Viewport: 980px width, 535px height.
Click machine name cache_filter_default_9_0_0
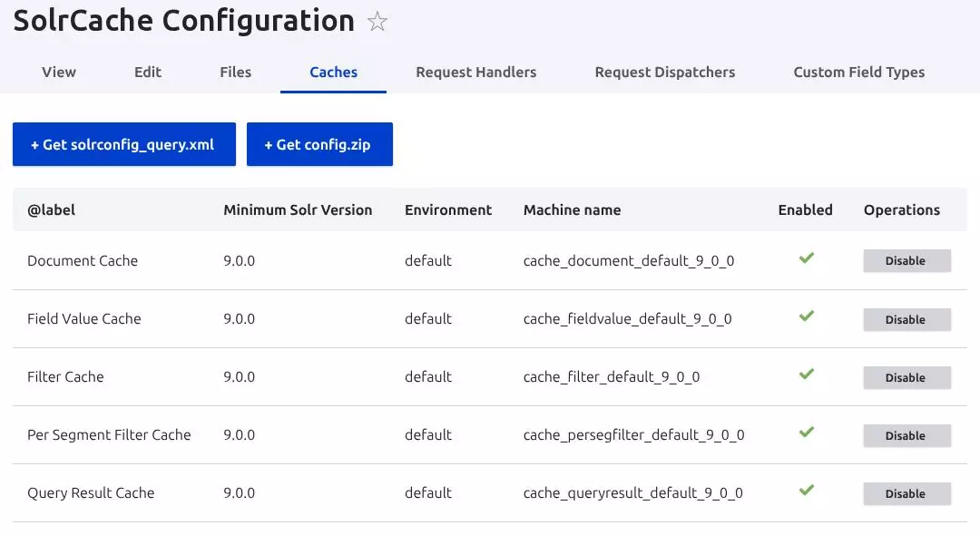612,377
